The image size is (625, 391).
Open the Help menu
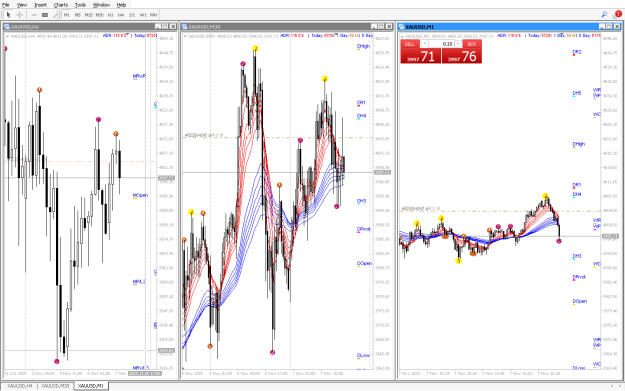121,5
